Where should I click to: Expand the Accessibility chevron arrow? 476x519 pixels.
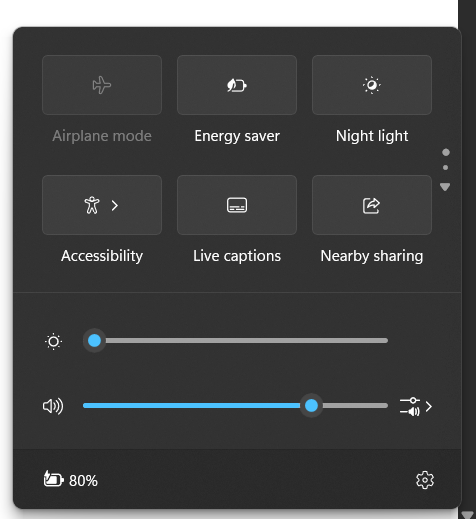click(x=115, y=205)
